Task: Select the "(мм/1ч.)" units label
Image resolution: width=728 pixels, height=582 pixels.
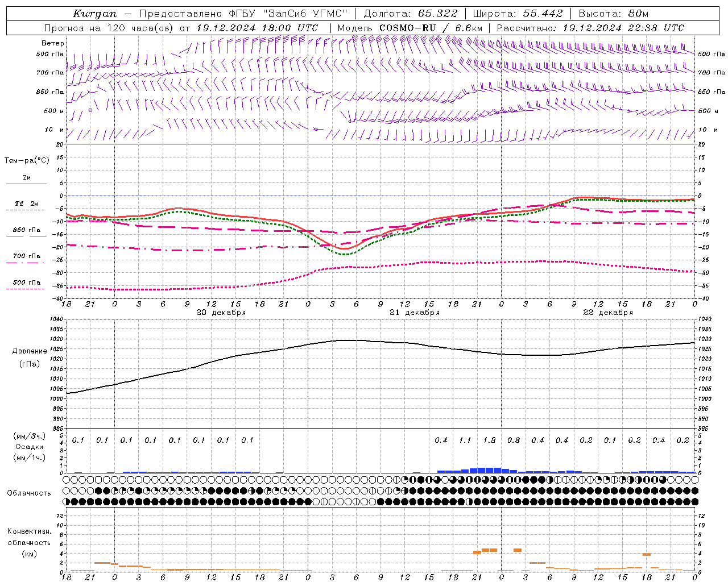Action: (29, 458)
